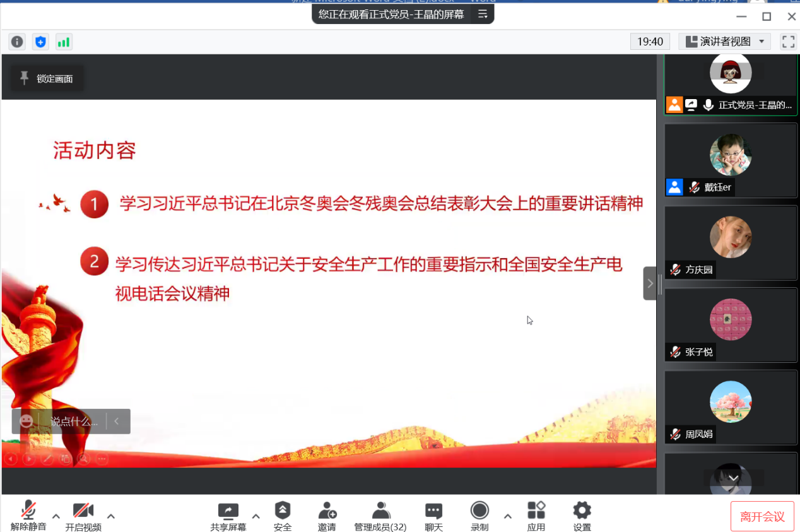Click the 离开会议 leave meeting button
Image resolution: width=800 pixels, height=532 pixels.
pyautogui.click(x=762, y=517)
